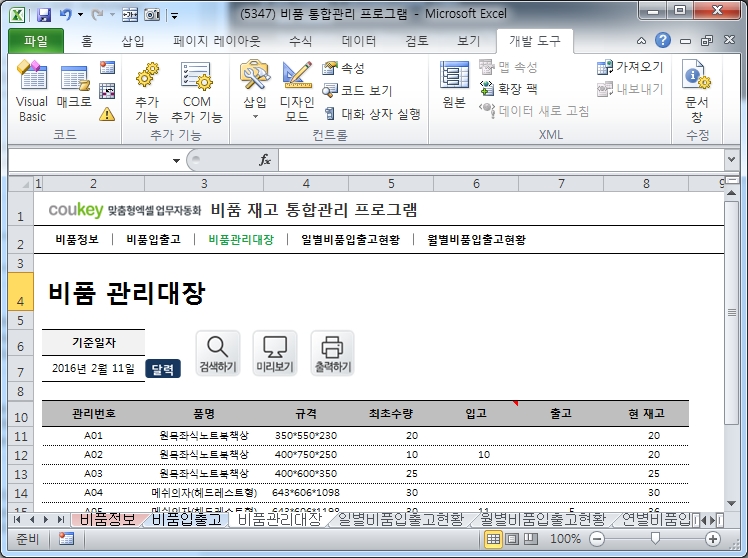Click the Select All corner button

click(21, 184)
